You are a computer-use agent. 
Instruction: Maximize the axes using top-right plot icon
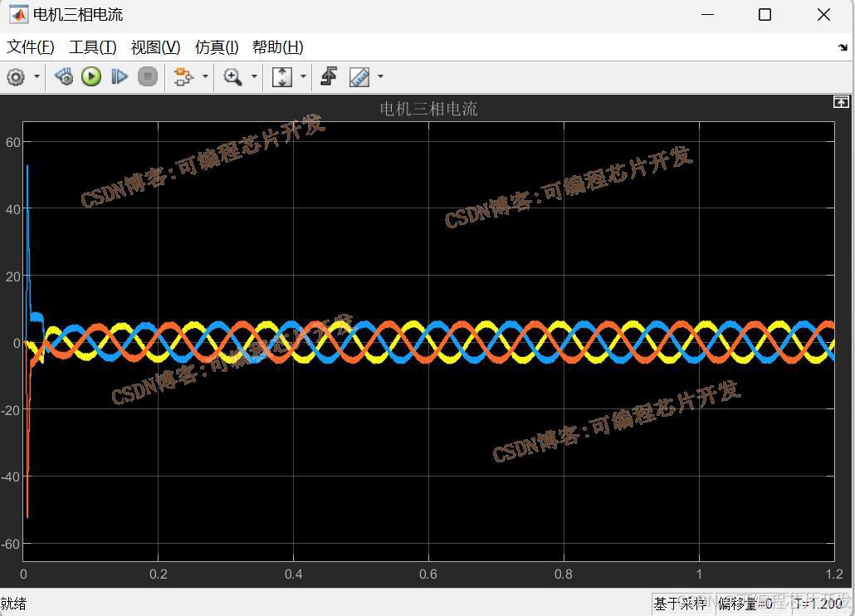(x=840, y=102)
